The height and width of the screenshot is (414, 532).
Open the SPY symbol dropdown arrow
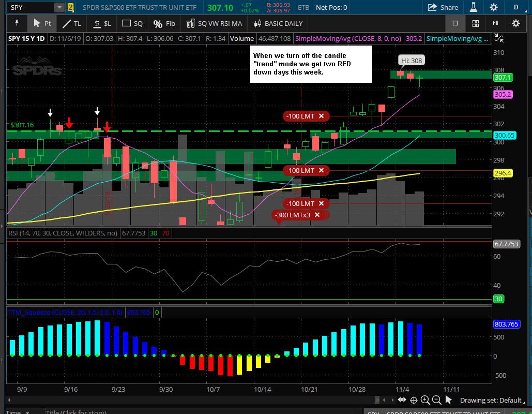click(59, 7)
